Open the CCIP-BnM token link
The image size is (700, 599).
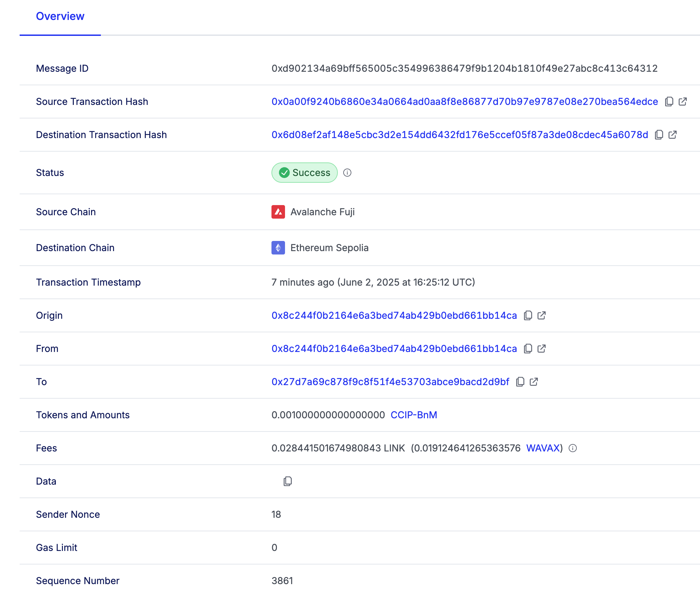(414, 415)
